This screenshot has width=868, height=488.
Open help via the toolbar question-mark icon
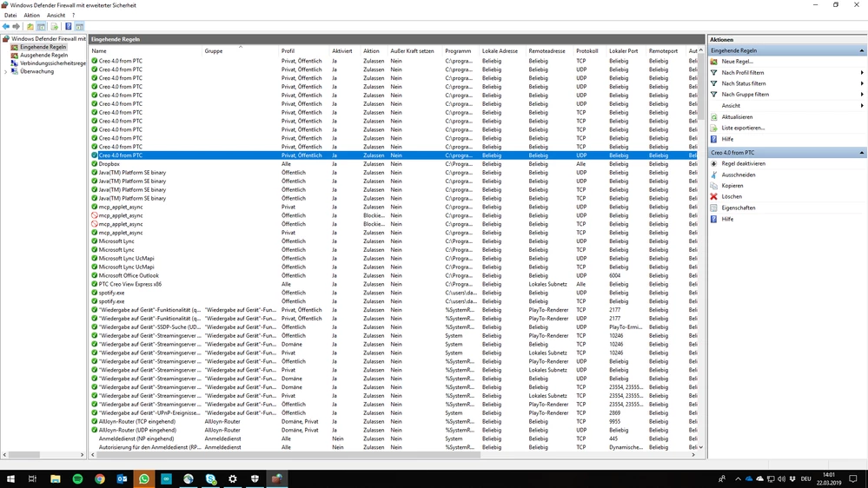(68, 27)
